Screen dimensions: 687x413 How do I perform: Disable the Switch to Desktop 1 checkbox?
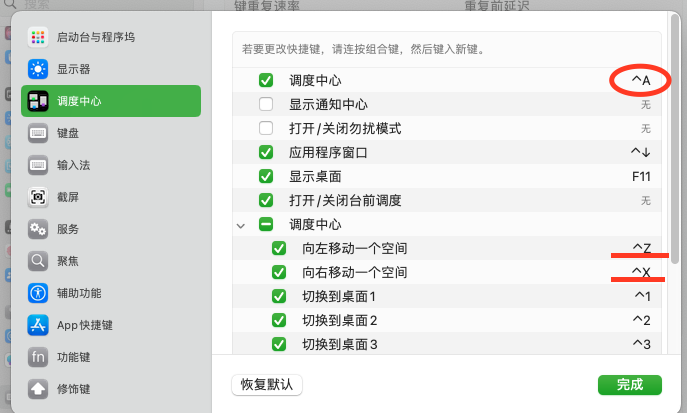[279, 296]
